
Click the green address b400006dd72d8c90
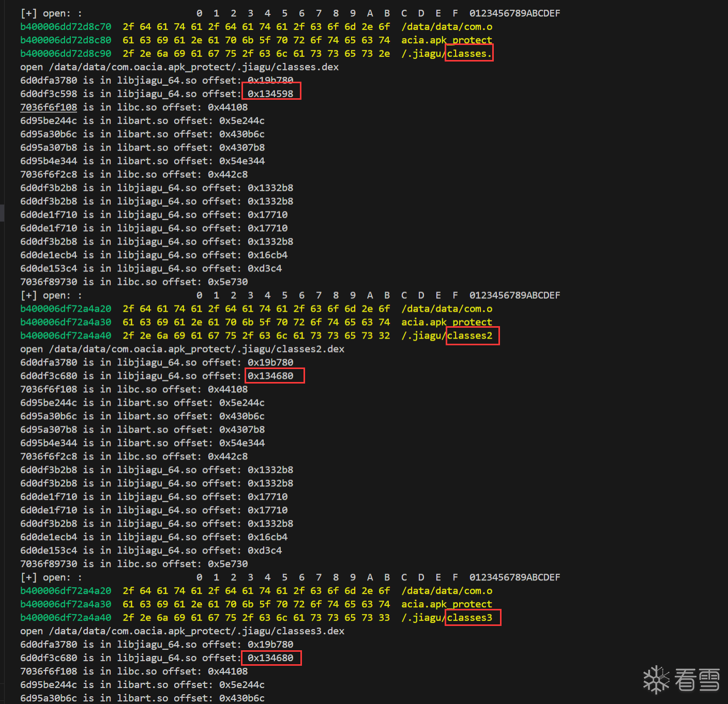(66, 54)
